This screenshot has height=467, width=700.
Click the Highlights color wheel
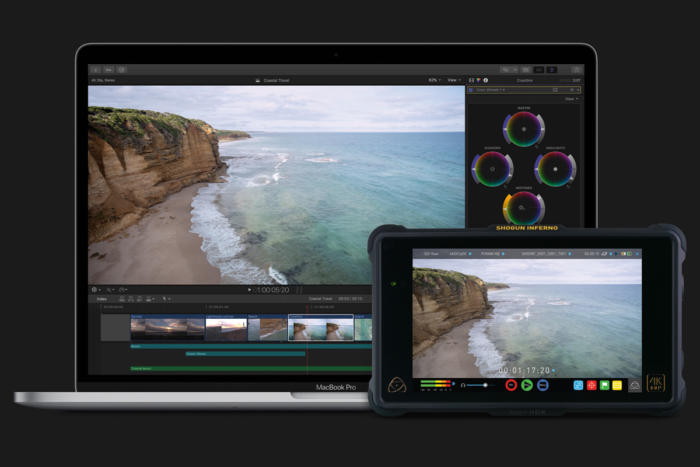pos(555,169)
